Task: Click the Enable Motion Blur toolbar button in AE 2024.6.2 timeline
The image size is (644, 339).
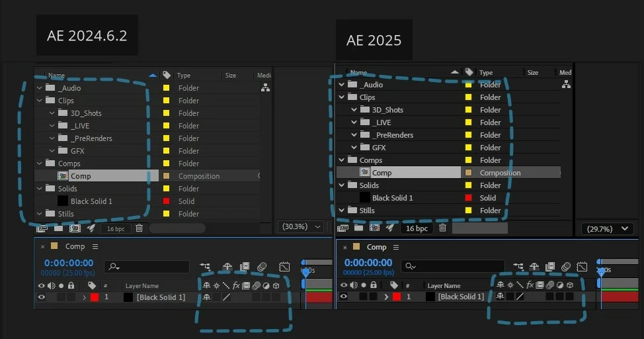Action: pyautogui.click(x=262, y=267)
